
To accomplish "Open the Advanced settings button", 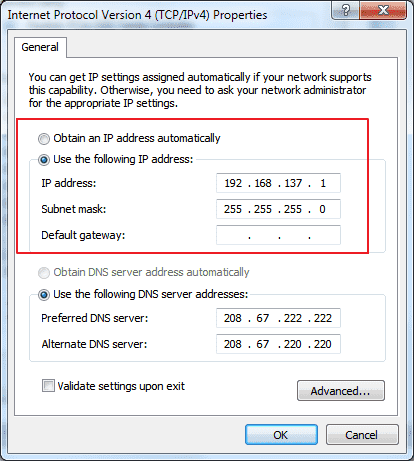I will click(x=341, y=391).
